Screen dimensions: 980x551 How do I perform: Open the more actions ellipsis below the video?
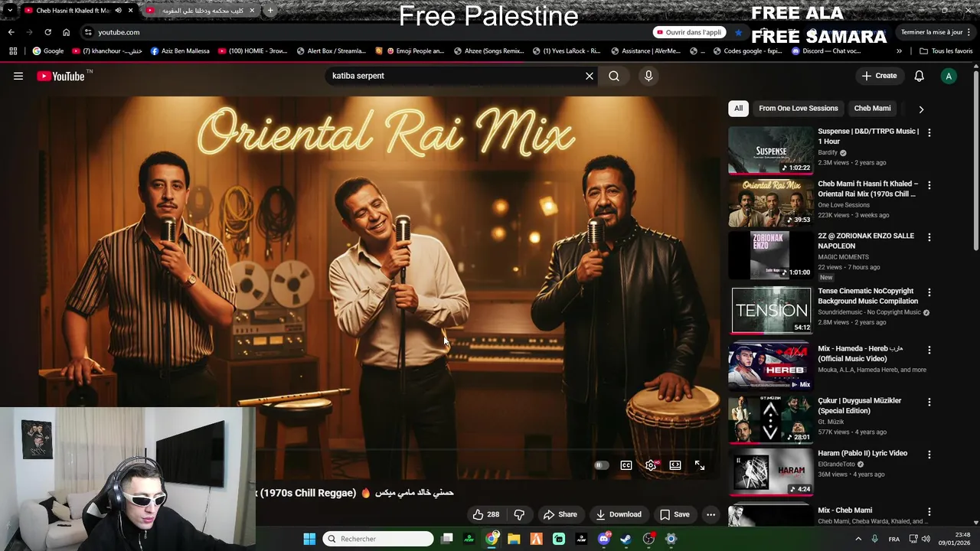[710, 514]
